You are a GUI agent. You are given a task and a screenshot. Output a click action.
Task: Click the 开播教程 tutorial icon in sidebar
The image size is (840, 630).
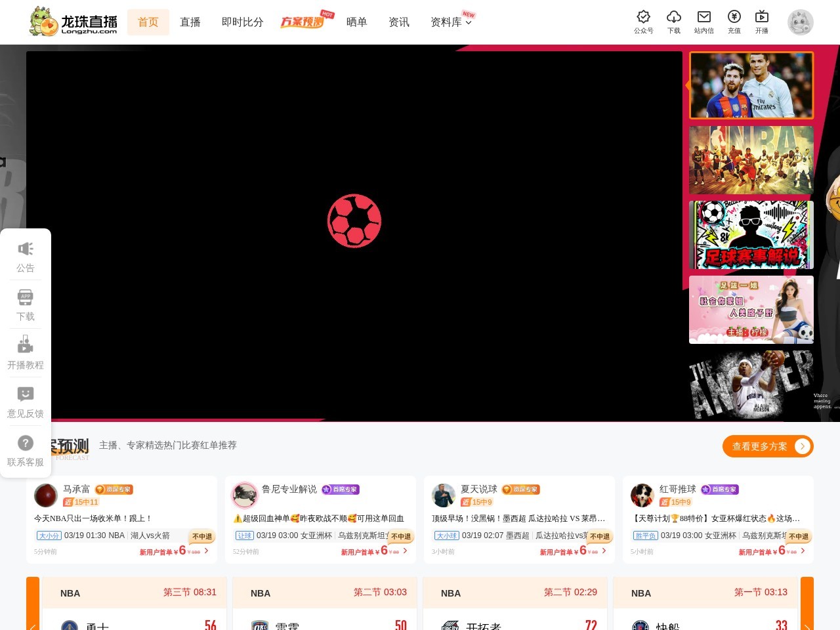click(25, 346)
